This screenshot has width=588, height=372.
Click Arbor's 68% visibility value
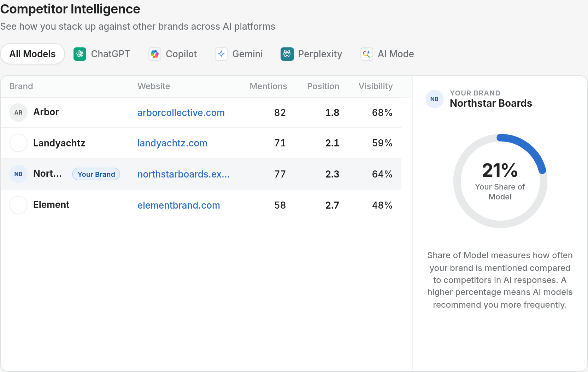(x=382, y=113)
